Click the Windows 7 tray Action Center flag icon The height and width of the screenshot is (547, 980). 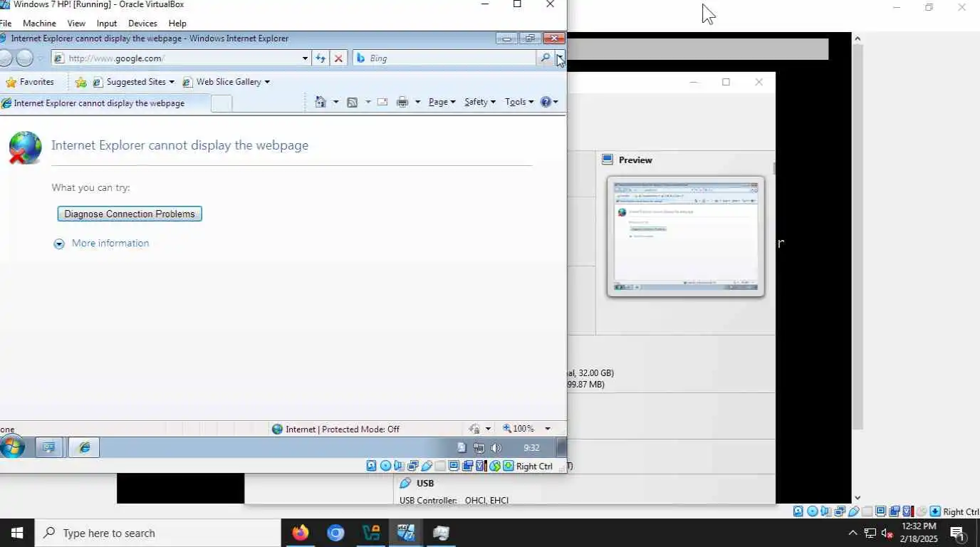tap(462, 448)
